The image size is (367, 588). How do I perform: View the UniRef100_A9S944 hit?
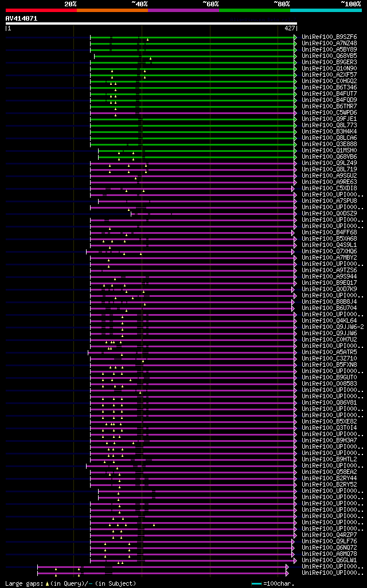[x=329, y=276]
